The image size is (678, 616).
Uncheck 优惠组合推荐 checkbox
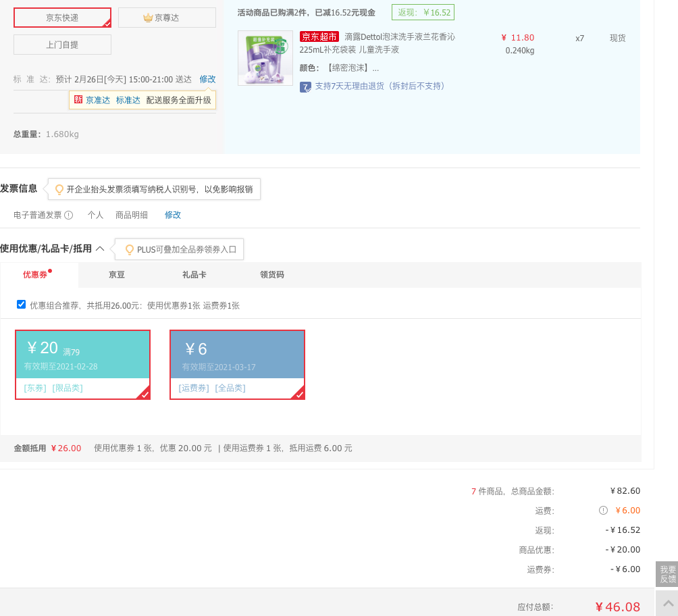click(x=21, y=305)
